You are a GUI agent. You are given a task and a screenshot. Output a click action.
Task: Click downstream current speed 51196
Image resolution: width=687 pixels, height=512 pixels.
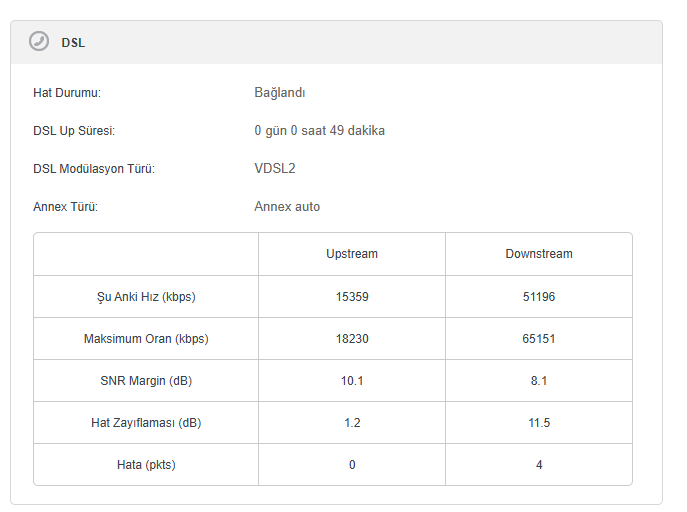pos(539,297)
